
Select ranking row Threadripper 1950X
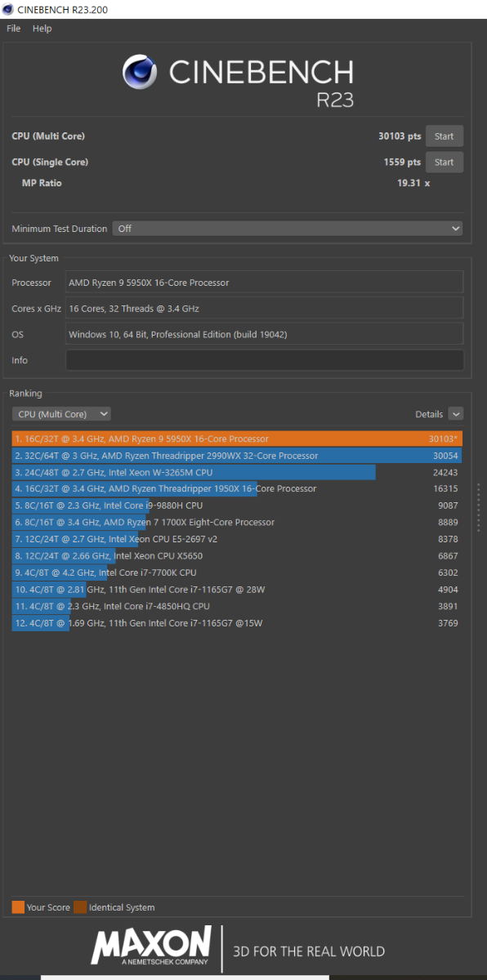[x=237, y=488]
